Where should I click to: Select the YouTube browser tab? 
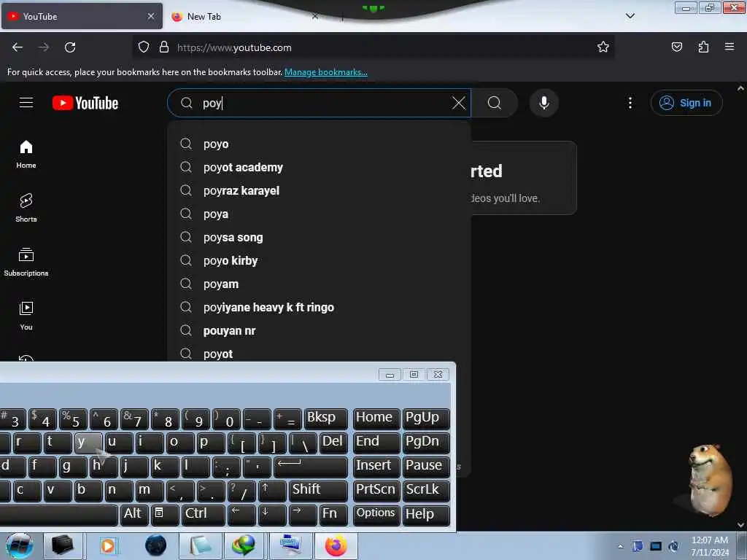coord(82,16)
